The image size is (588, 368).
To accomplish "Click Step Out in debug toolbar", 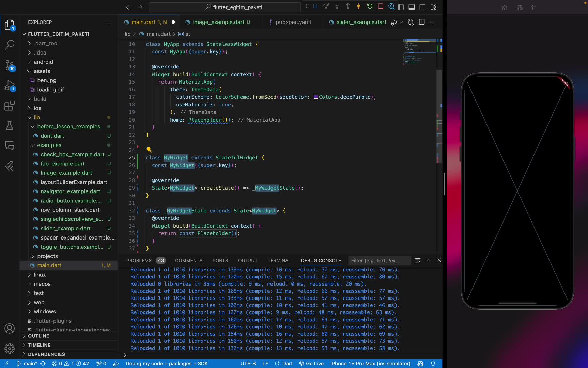I will click(x=348, y=6).
